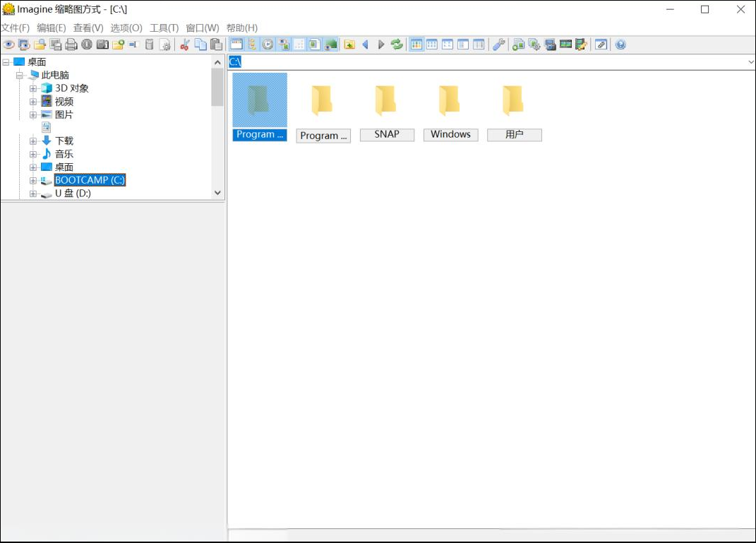Click the screen capture monitor icon
The width and height of the screenshot is (756, 543).
point(550,45)
